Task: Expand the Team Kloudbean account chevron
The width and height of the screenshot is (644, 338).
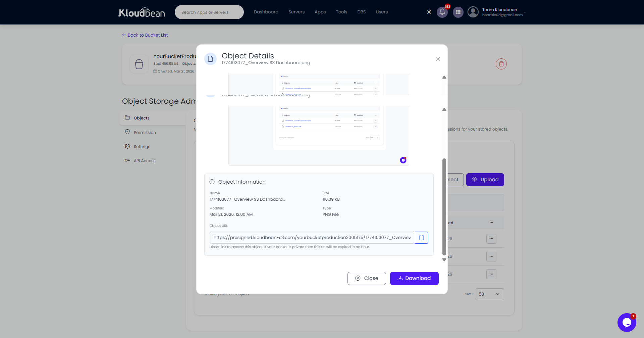Action: (525, 12)
